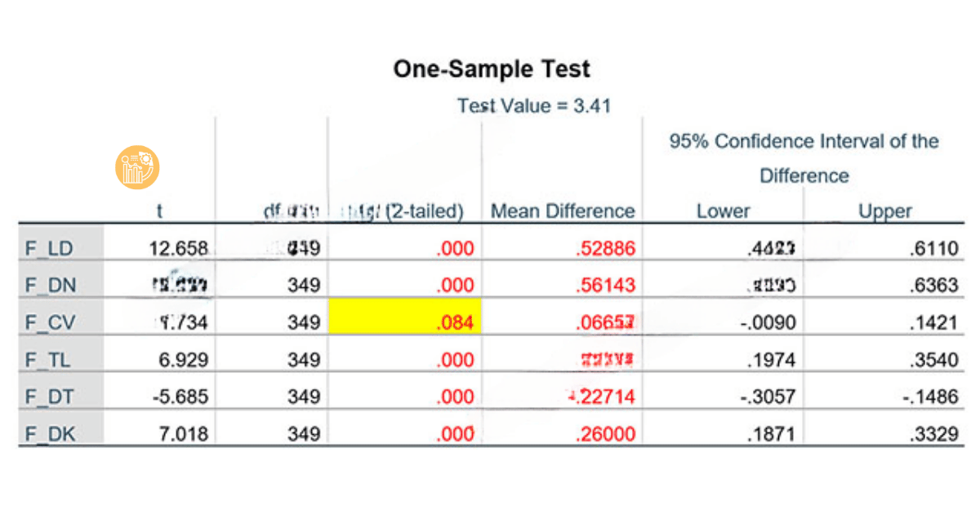Click the Lower column header
Viewport: 980px width, 514px height.
[x=722, y=211]
